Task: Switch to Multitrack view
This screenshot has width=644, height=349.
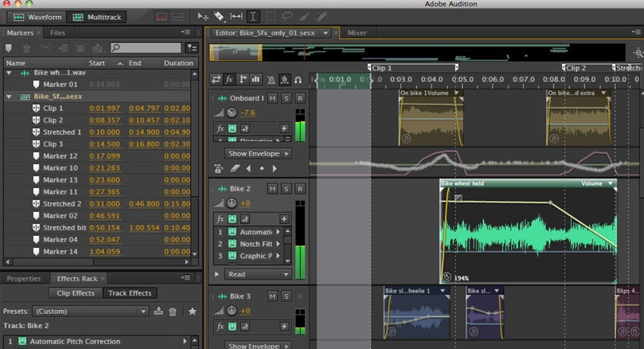Action: point(97,17)
